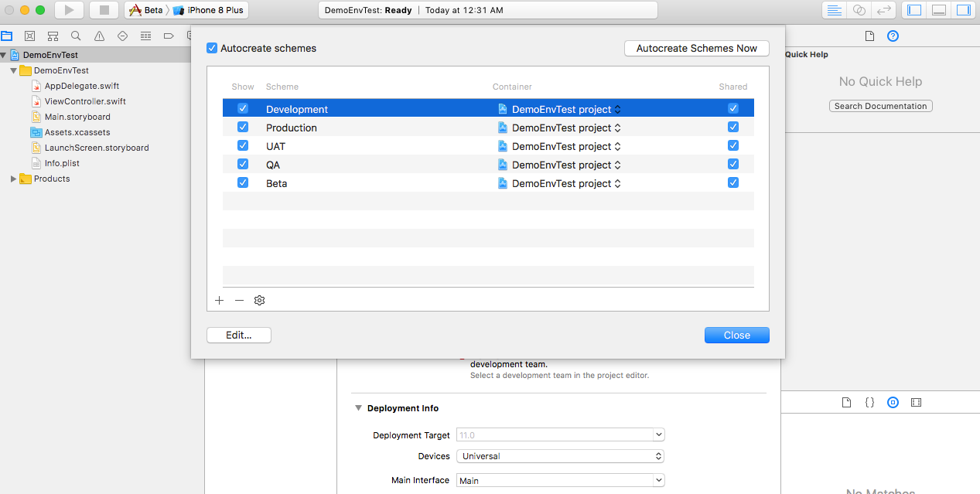Open the scheme gear action menu
The height and width of the screenshot is (494, 980).
point(259,300)
